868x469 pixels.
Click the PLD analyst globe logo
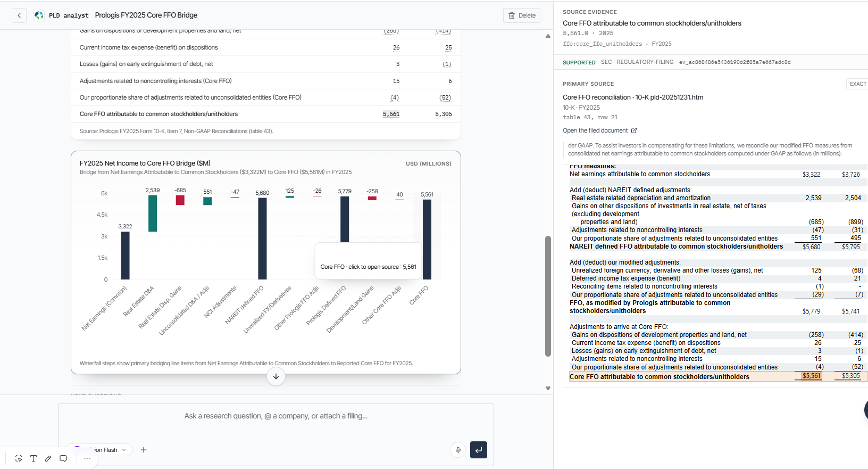pos(39,15)
